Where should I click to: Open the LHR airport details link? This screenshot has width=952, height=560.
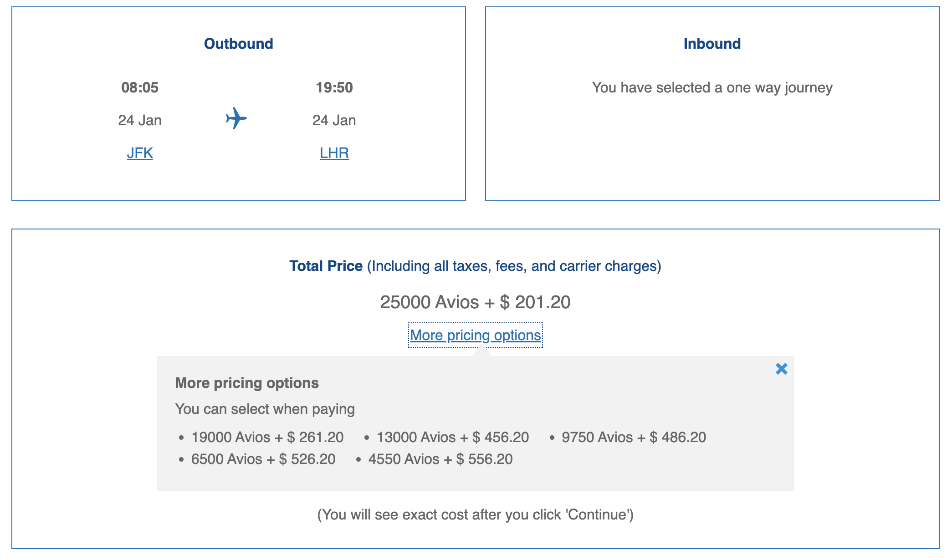point(334,153)
